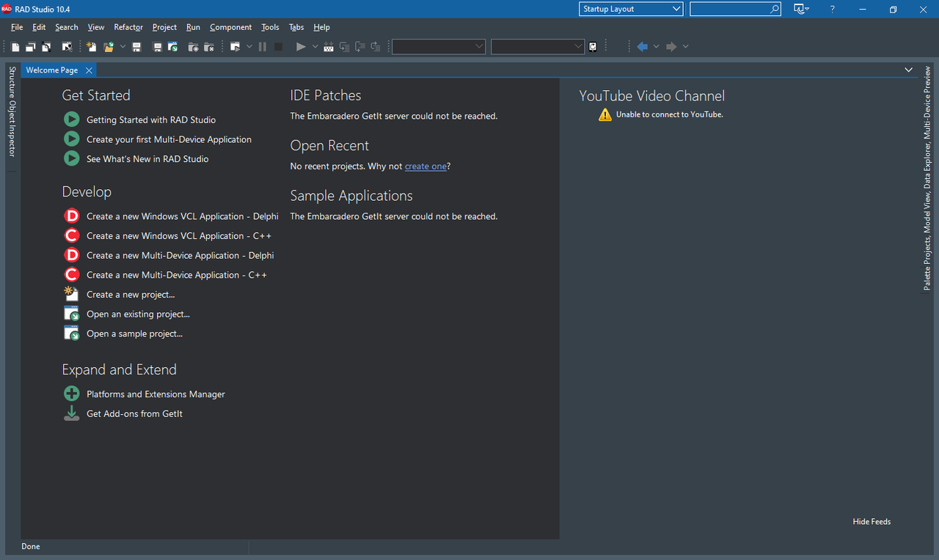Click the Open Project toolbar icon

click(x=173, y=47)
